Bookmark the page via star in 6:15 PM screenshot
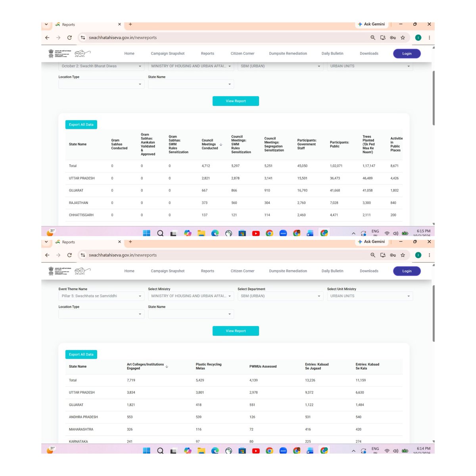 click(403, 38)
